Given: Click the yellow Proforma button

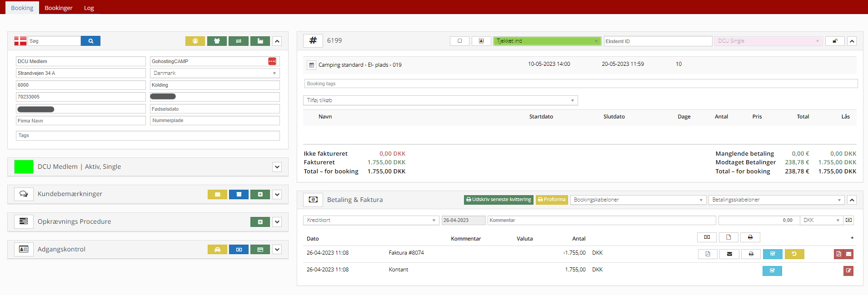Looking at the screenshot, I should [x=552, y=200].
